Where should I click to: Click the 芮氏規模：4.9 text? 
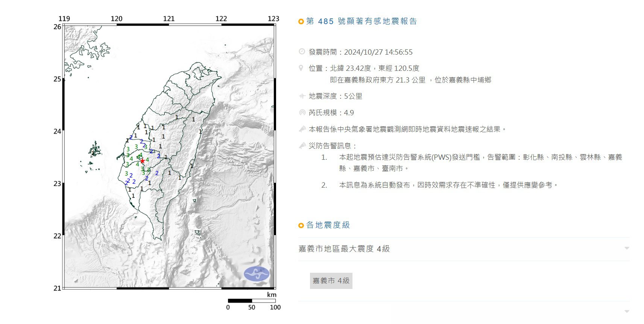point(331,113)
